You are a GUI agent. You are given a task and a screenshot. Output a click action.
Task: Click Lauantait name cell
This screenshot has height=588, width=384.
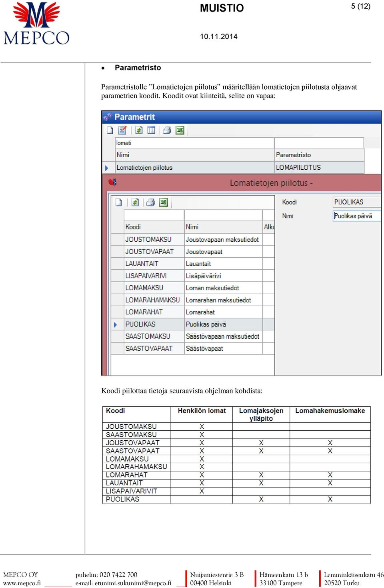223,264
